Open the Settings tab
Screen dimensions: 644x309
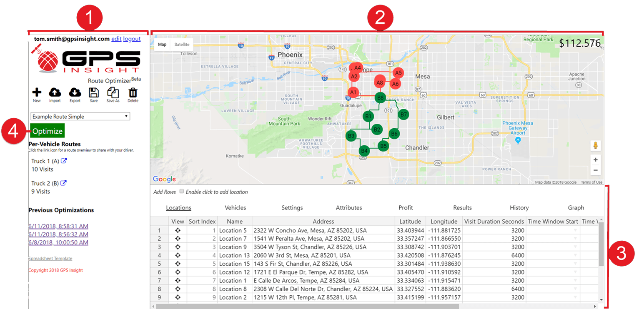point(292,207)
